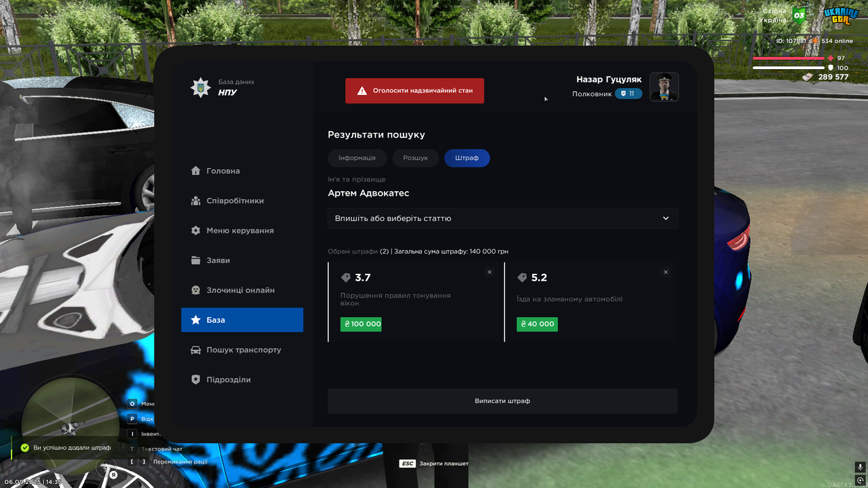Click the green 03 server badge
Image resolution: width=868 pixels, height=488 pixels.
click(x=800, y=15)
